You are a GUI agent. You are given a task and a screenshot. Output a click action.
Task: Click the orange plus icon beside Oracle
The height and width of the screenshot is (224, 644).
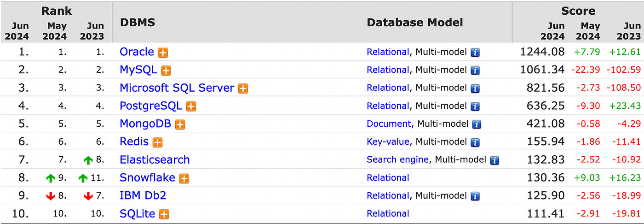[x=163, y=53]
